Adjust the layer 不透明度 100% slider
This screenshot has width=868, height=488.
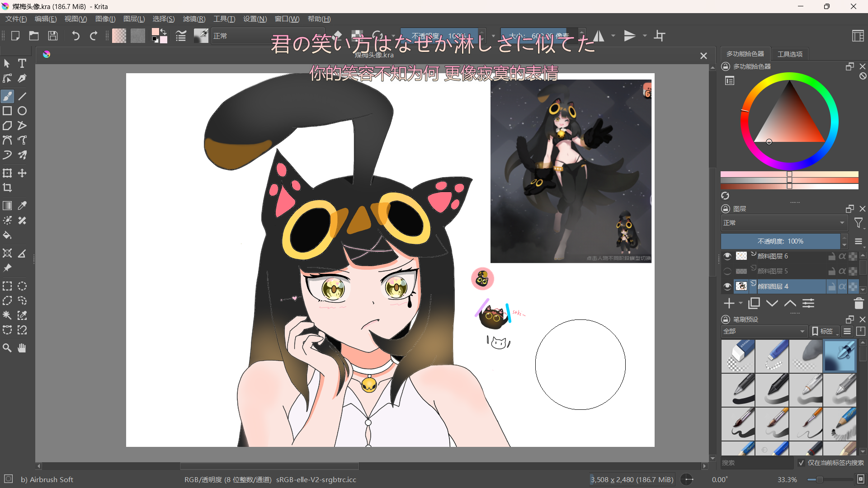(780, 241)
